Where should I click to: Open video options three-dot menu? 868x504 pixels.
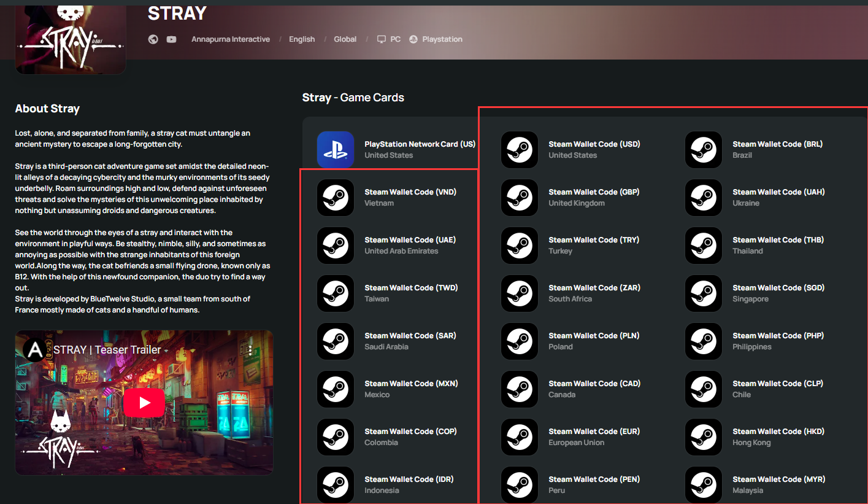pyautogui.click(x=250, y=350)
